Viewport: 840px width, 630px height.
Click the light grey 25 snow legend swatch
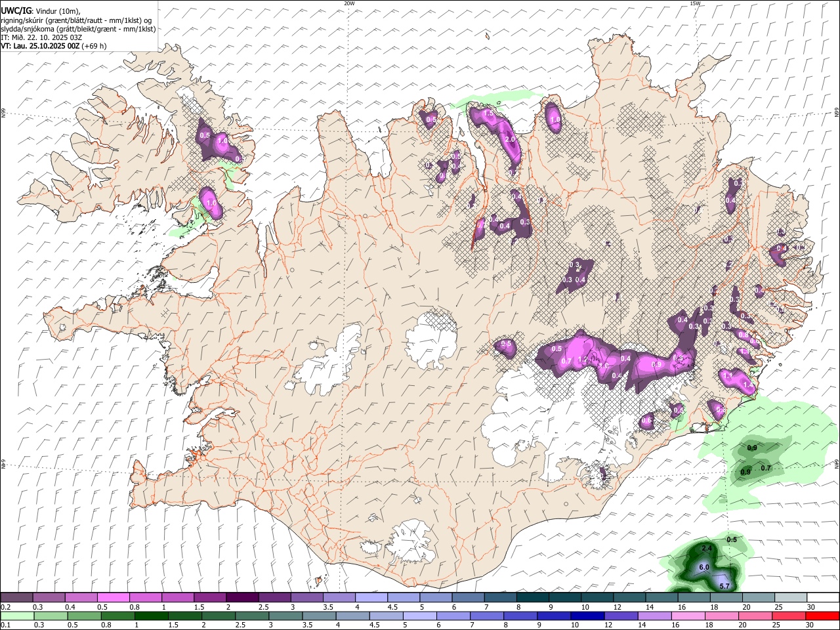790,598
